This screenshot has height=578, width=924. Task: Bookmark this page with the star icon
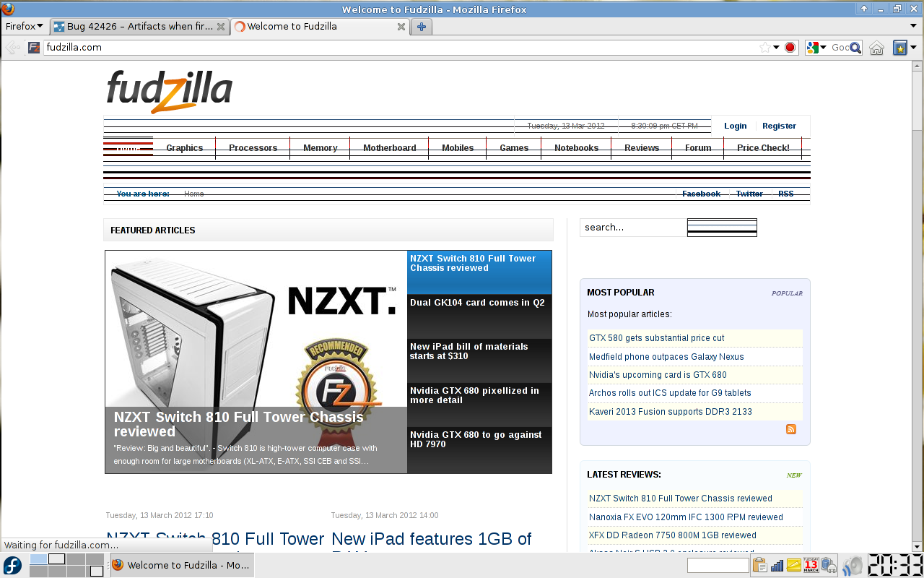(x=764, y=48)
